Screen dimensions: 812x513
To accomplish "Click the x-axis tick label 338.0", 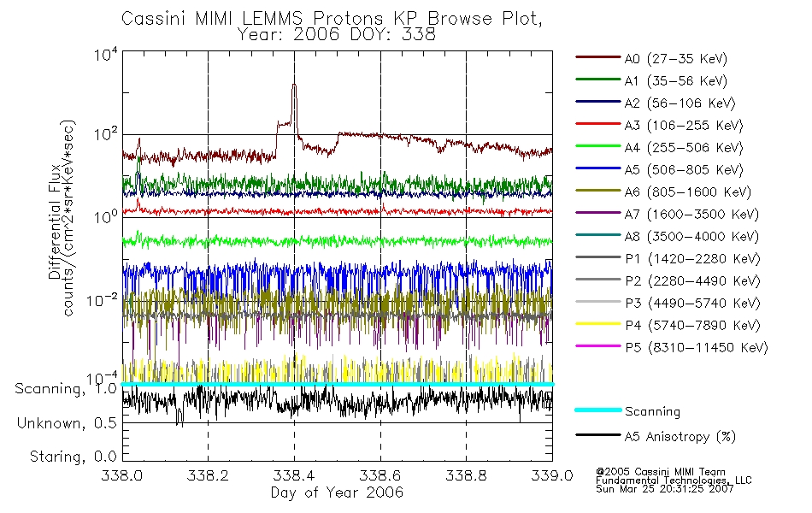I will [x=121, y=475].
